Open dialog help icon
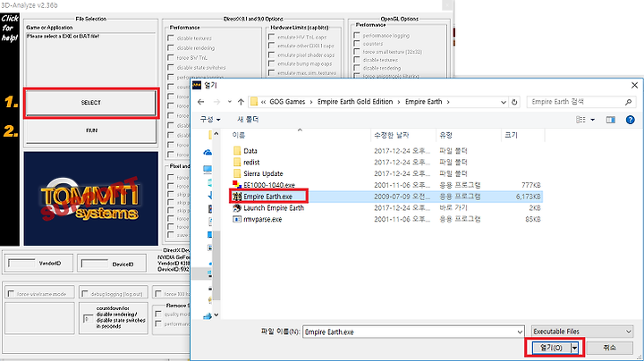The image size is (644, 361). point(630,120)
